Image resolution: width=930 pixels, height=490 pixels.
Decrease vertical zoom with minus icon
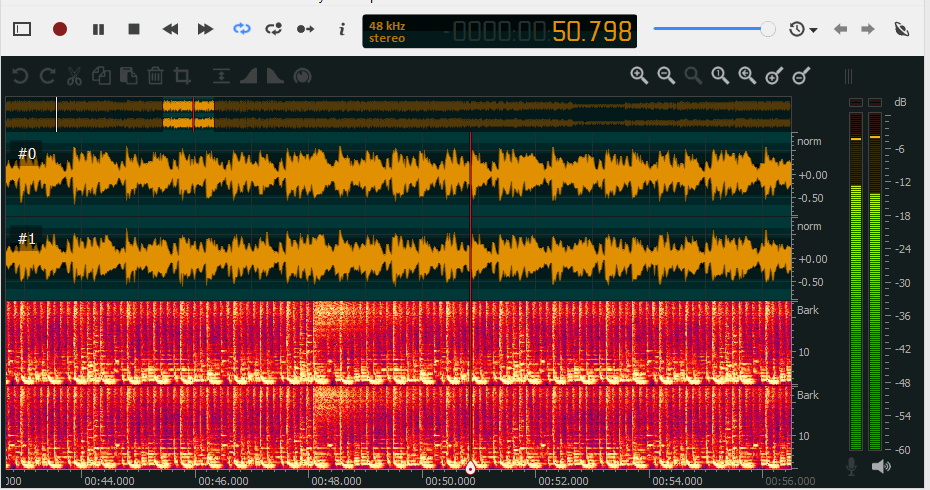[801, 76]
